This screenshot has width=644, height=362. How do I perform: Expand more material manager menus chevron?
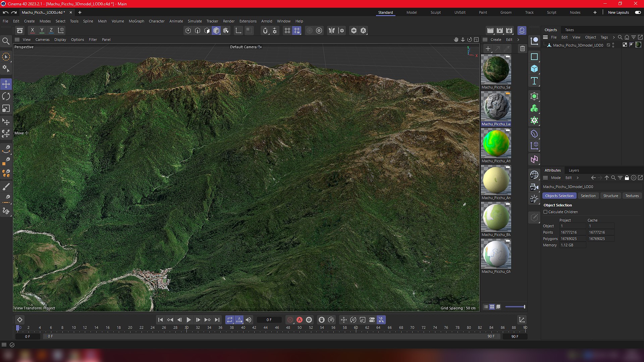(519, 40)
